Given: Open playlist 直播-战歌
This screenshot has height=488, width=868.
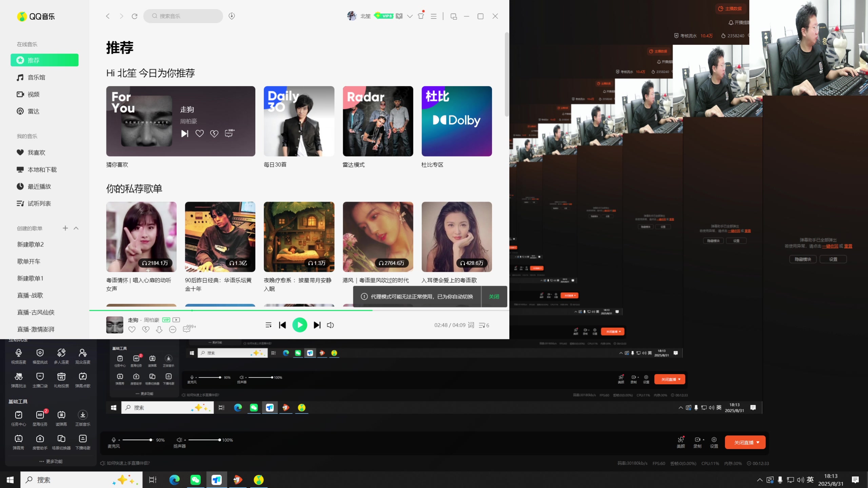Looking at the screenshot, I should [x=30, y=295].
